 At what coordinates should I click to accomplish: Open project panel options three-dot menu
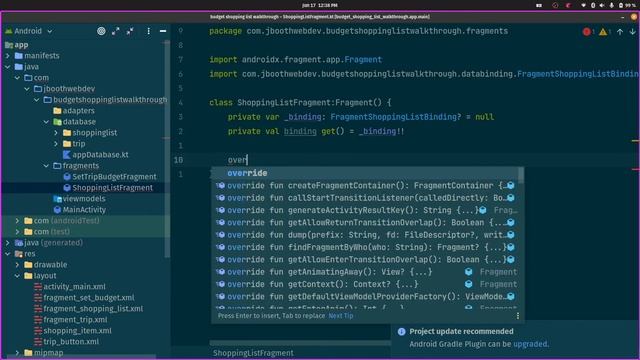[x=149, y=31]
